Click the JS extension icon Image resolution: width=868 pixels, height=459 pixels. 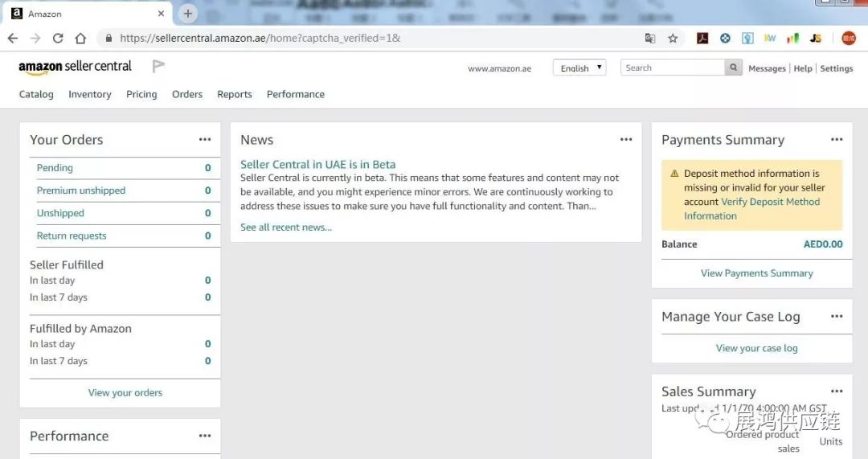pyautogui.click(x=816, y=39)
